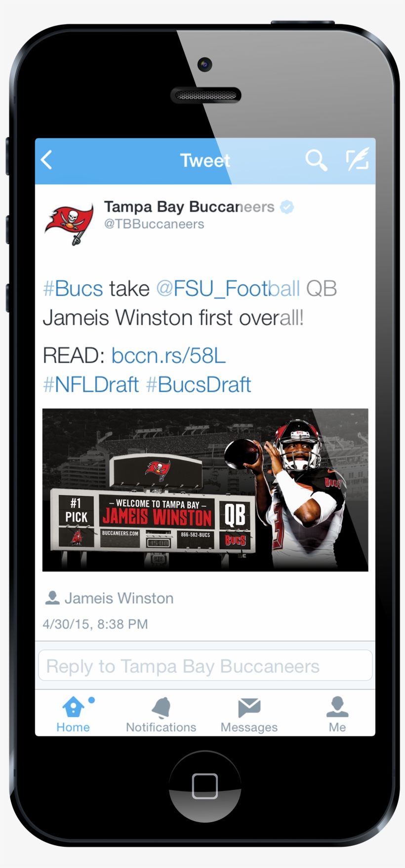Switch to the Home tab
This screenshot has width=405, height=868.
[73, 714]
